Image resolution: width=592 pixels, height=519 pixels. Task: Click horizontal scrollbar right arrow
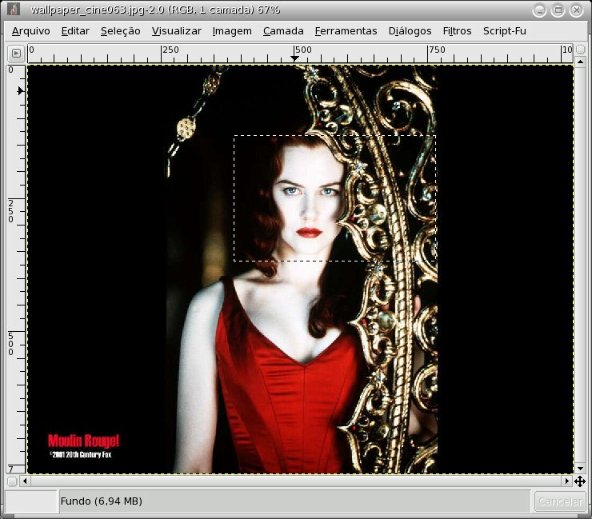567,481
